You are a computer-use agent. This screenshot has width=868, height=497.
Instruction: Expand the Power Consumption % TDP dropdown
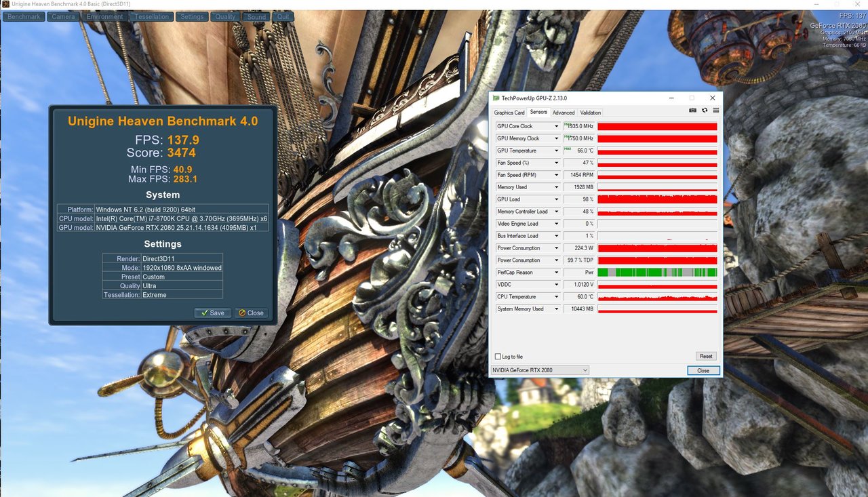point(557,260)
